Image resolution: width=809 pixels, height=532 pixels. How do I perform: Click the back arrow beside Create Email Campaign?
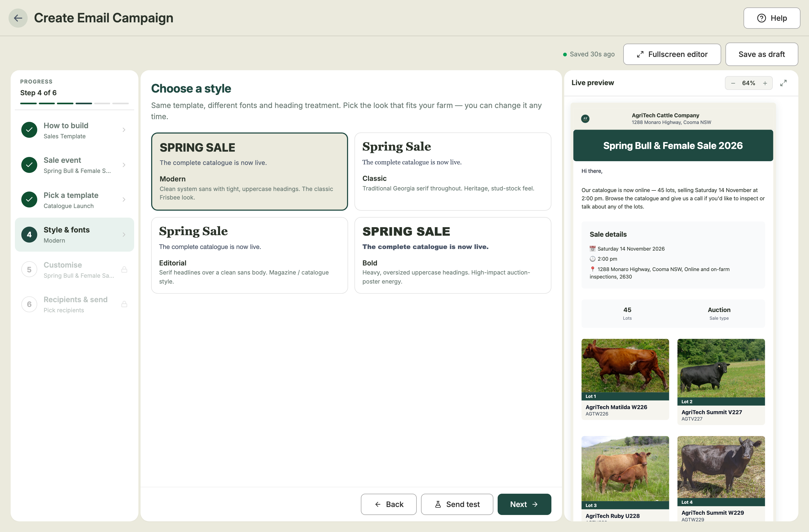click(18, 18)
